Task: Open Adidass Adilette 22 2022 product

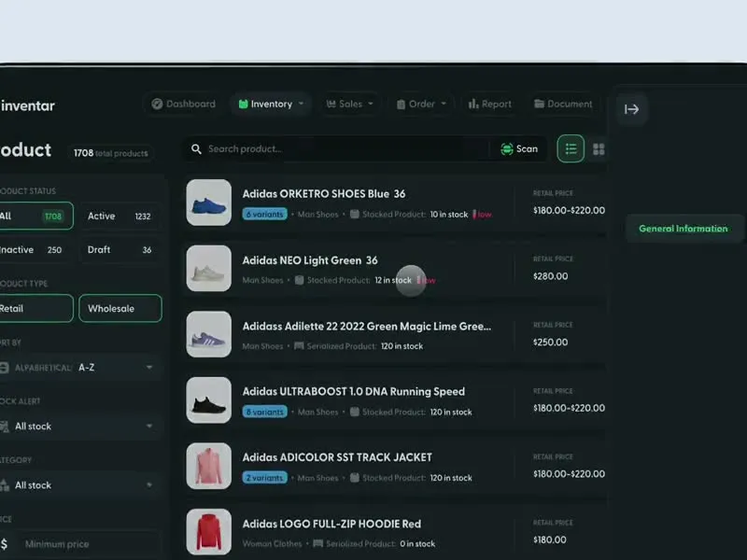Action: coord(367,326)
